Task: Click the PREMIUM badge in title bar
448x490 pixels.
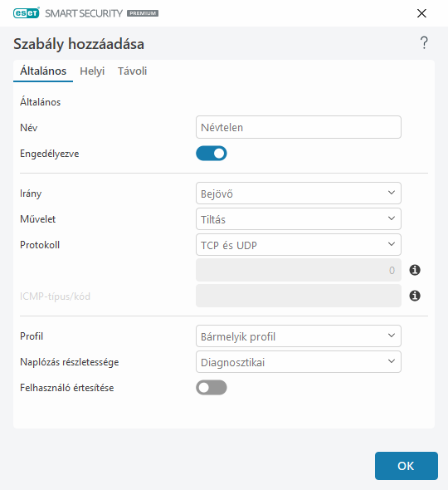Action: [x=143, y=13]
